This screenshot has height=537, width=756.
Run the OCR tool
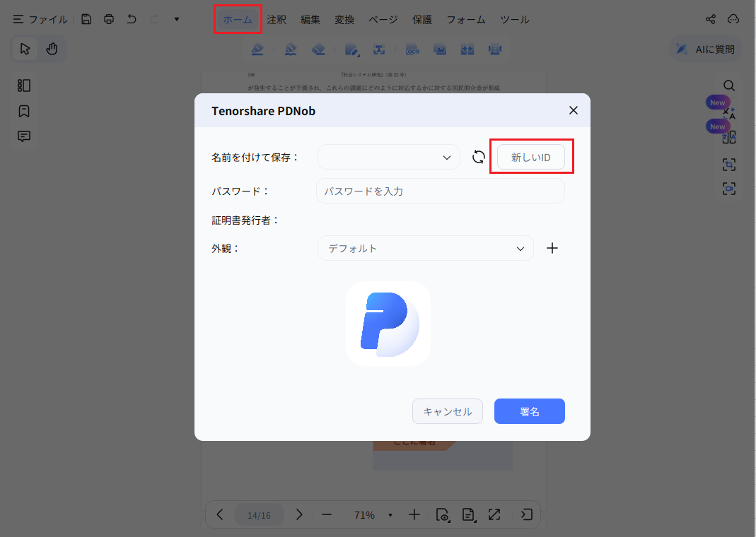[413, 49]
